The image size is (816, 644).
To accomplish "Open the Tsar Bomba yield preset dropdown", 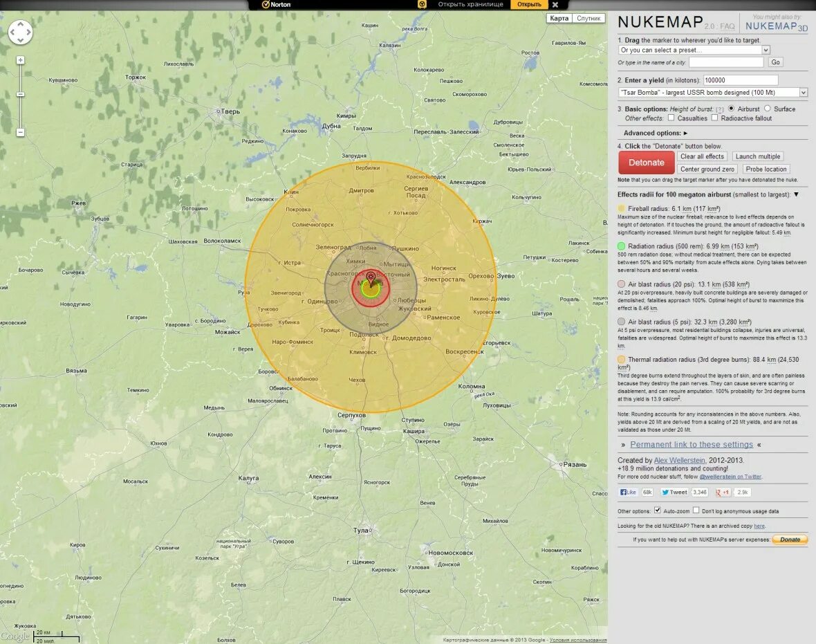I will [712, 93].
